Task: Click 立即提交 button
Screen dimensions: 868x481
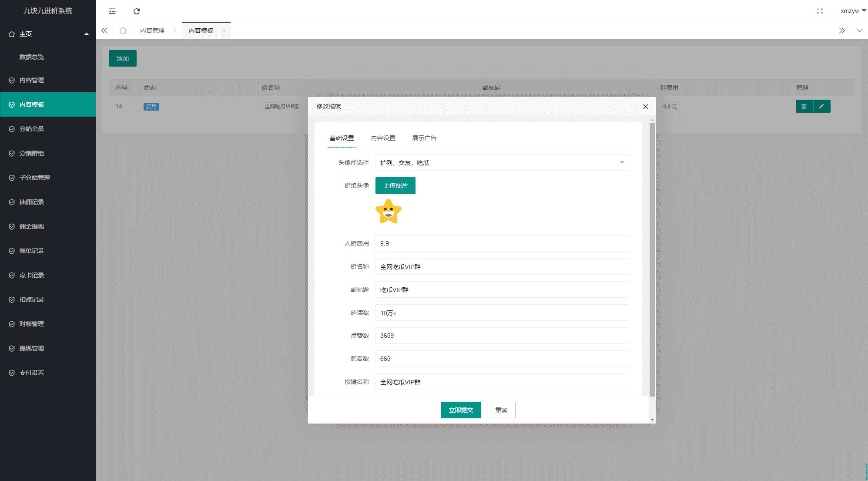Action: (461, 410)
